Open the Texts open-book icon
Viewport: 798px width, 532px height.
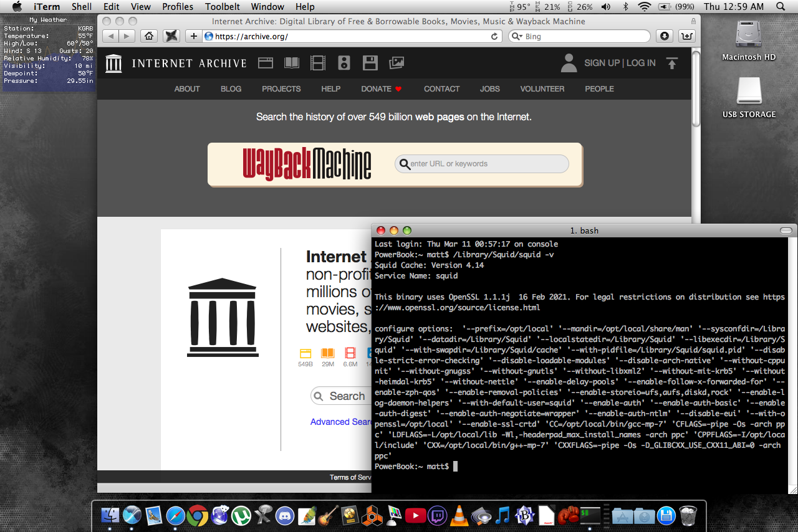(x=292, y=63)
